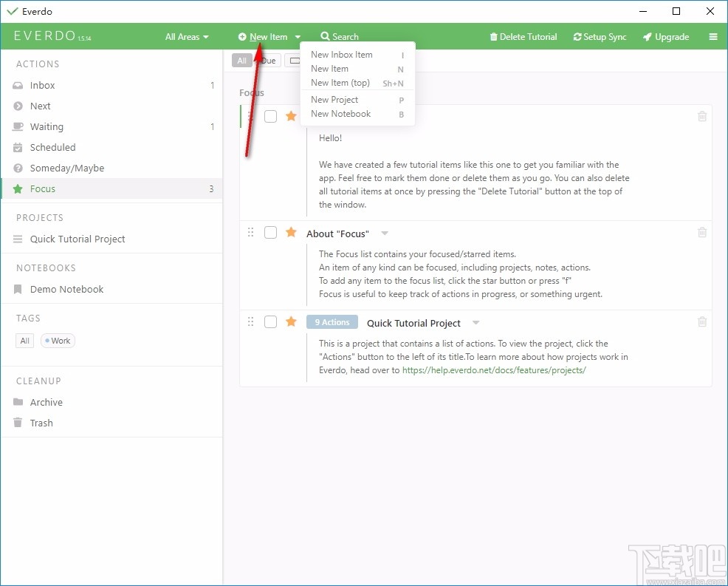Toggle the Work tag filter

click(58, 341)
